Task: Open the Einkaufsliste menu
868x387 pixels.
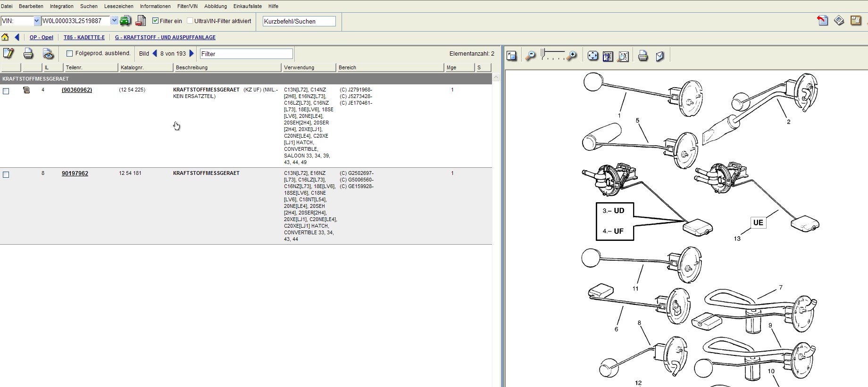Action: pos(247,6)
